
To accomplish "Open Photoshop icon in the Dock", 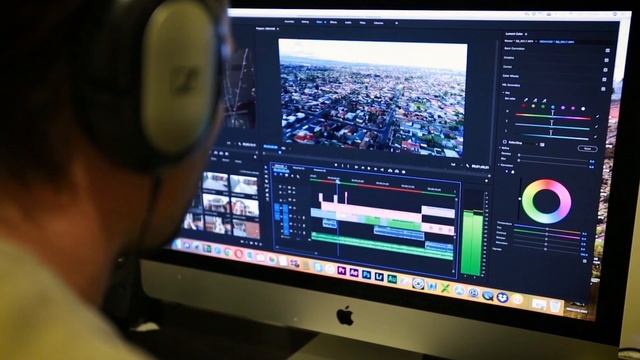I will 367,275.
